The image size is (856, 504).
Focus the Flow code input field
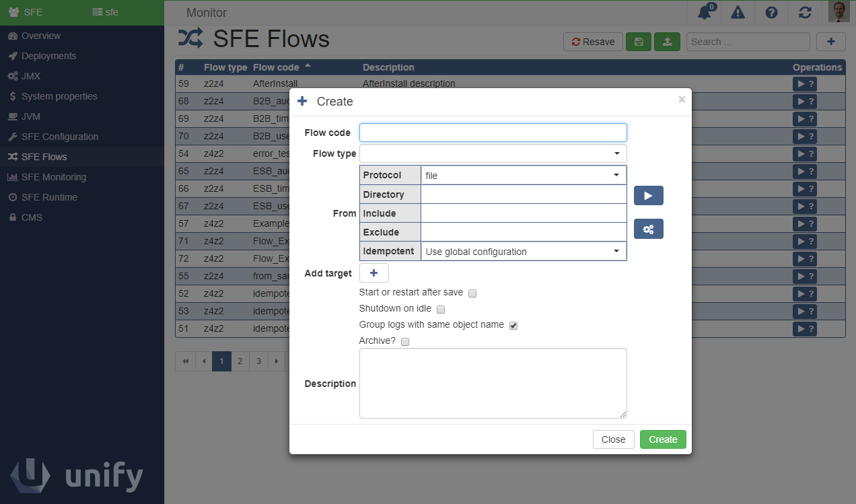coord(493,133)
